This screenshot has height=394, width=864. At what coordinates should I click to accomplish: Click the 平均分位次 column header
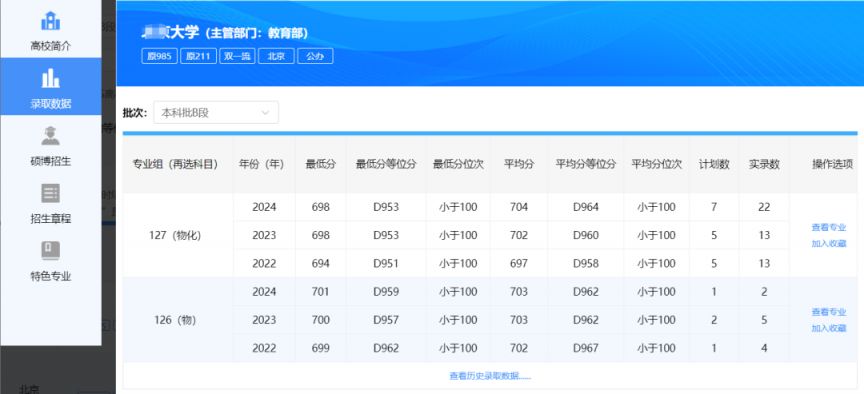click(656, 164)
